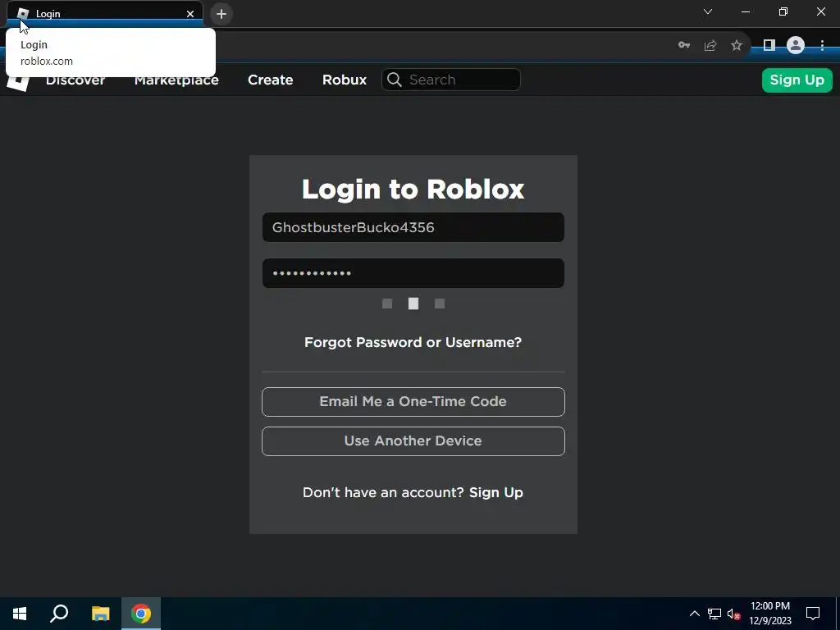
Task: Open Windows taskbar search
Action: tap(59, 614)
